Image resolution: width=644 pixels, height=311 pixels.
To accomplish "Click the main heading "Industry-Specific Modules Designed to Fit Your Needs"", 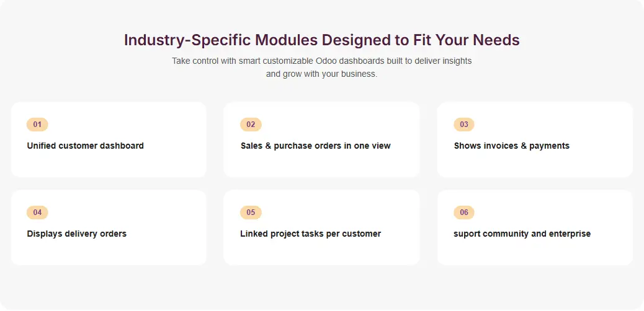I will tap(321, 40).
